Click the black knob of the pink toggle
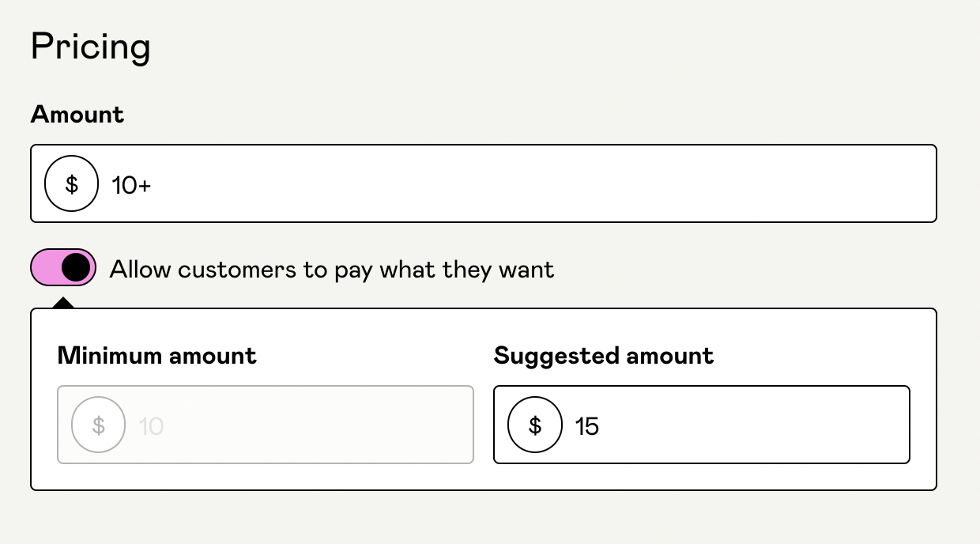This screenshot has height=544, width=980. [76, 267]
